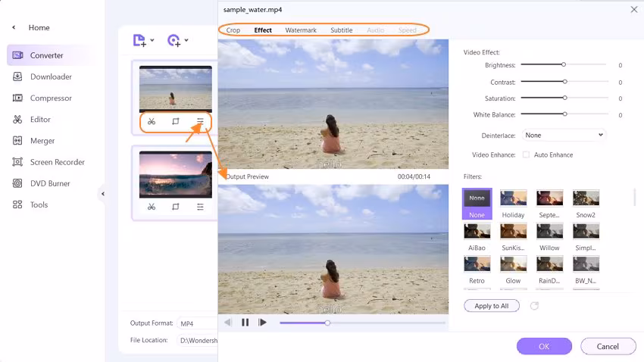Apply the Simpl... filter
Screen dimensions: 644x362
click(x=586, y=237)
